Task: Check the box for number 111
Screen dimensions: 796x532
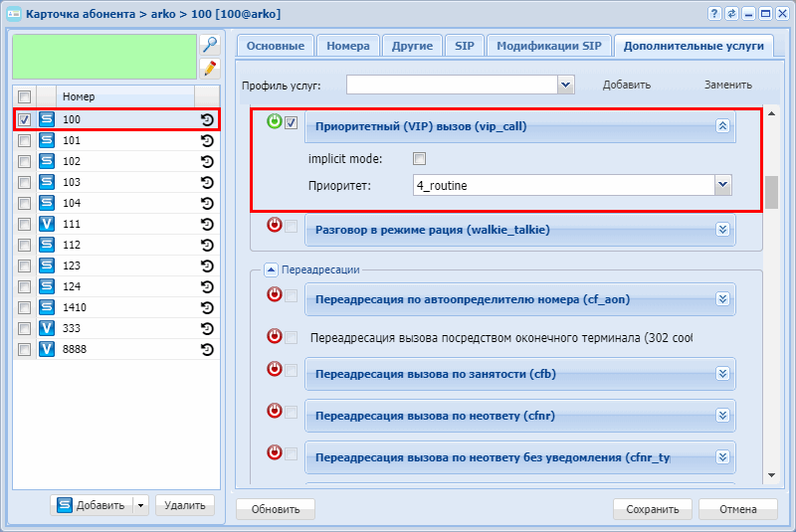Action: tap(25, 225)
